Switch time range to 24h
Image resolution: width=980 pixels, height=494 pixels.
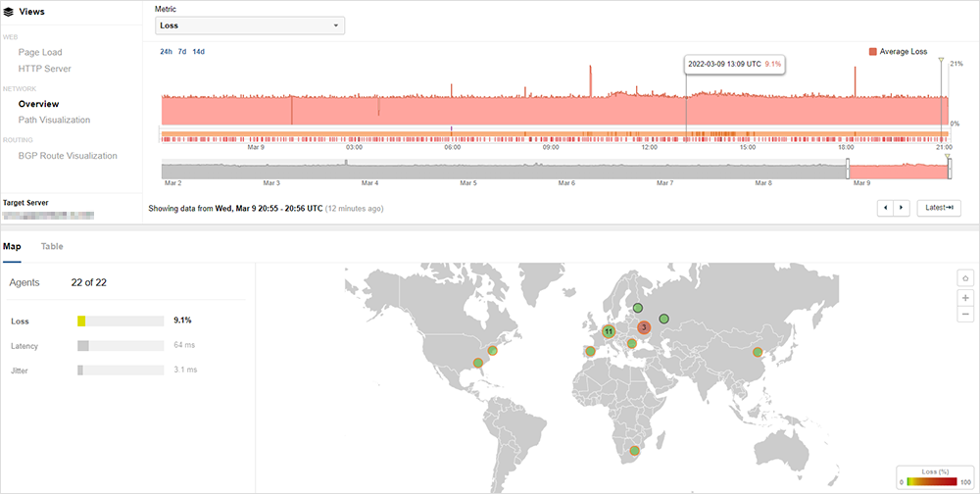click(166, 51)
